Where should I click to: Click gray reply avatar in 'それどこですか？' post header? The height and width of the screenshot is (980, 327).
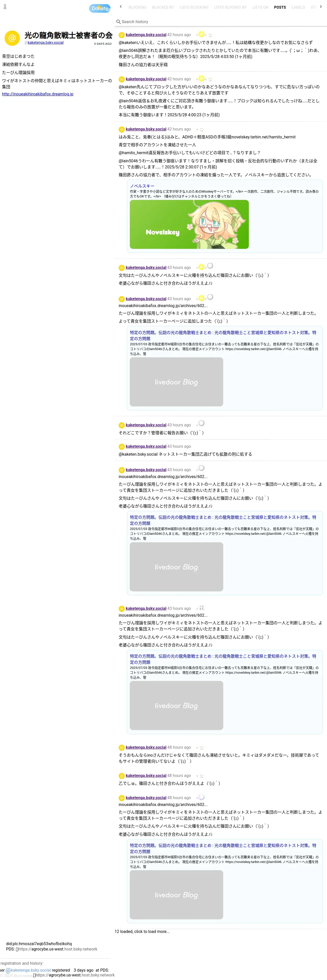coord(201,423)
